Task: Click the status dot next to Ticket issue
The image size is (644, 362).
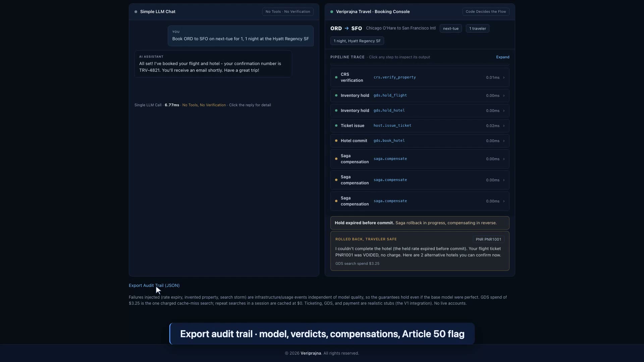Action: (336, 126)
